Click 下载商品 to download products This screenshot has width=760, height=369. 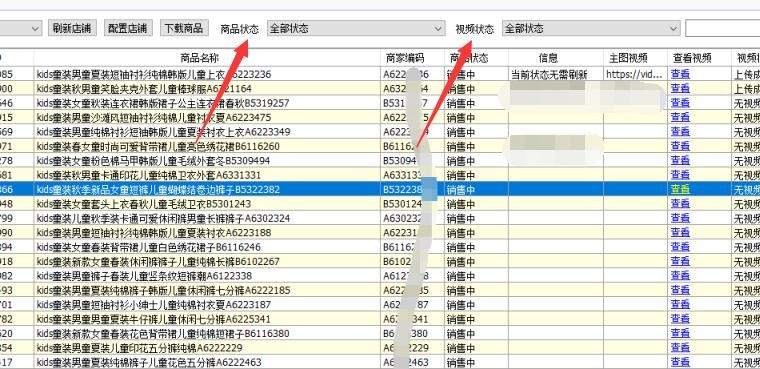[184, 28]
